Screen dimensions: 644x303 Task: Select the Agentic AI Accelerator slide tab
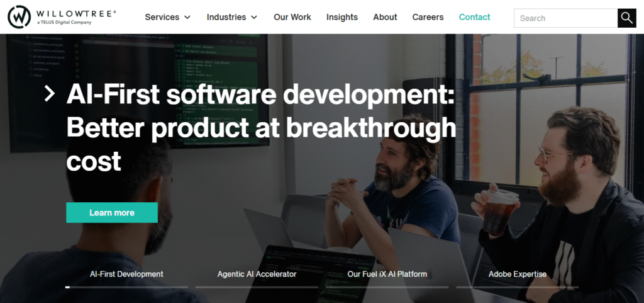click(x=257, y=274)
